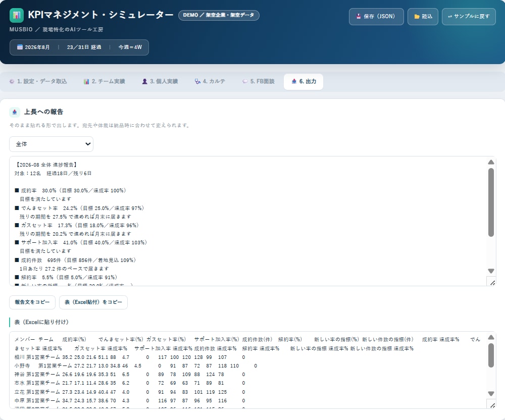Click the 成約率 30.0% report line
The height and width of the screenshot is (420, 505).
[x=71, y=190]
